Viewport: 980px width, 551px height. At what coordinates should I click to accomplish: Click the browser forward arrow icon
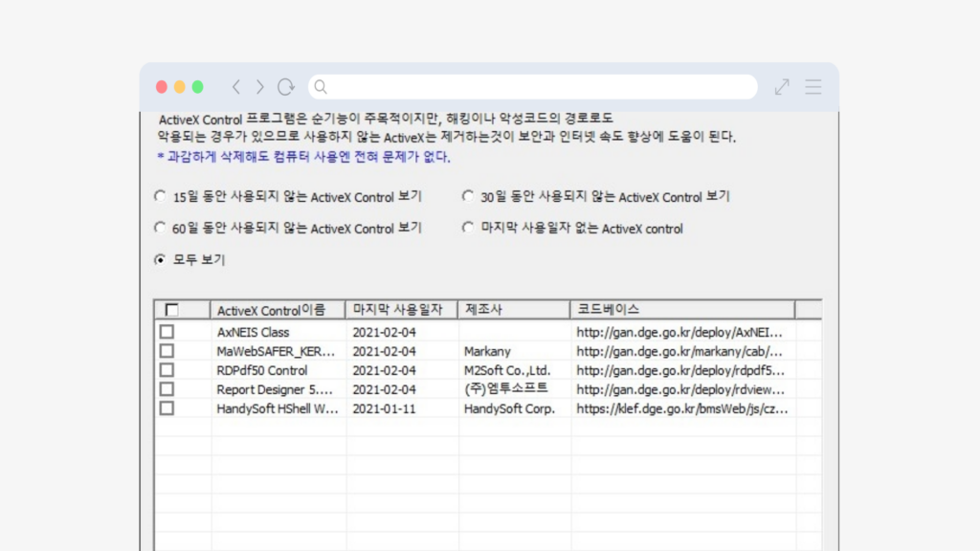(x=259, y=87)
